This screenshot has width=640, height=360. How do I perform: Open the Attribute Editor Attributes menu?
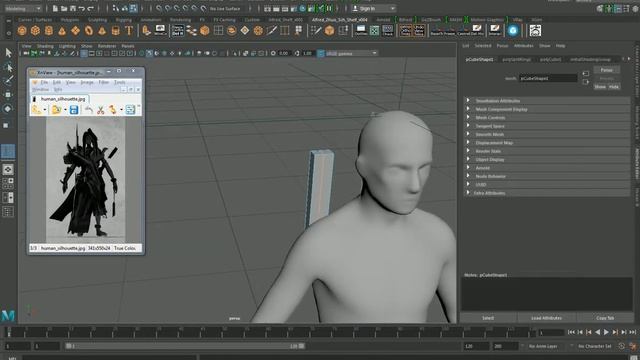[524, 46]
